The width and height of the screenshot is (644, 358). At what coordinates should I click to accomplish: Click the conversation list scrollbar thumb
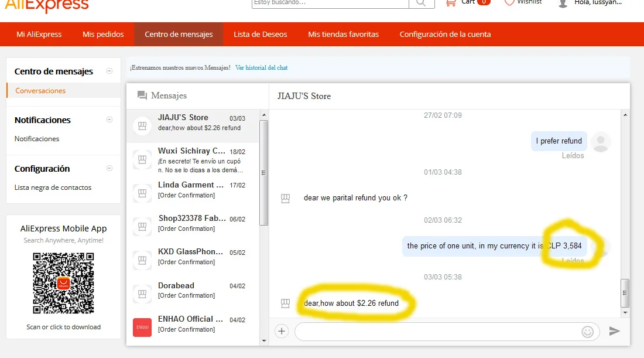264,173
